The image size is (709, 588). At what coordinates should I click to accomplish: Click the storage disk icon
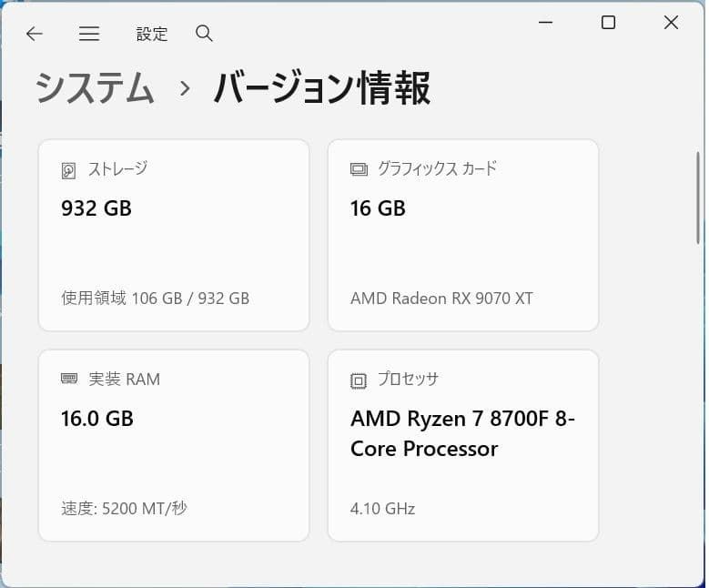(x=68, y=171)
